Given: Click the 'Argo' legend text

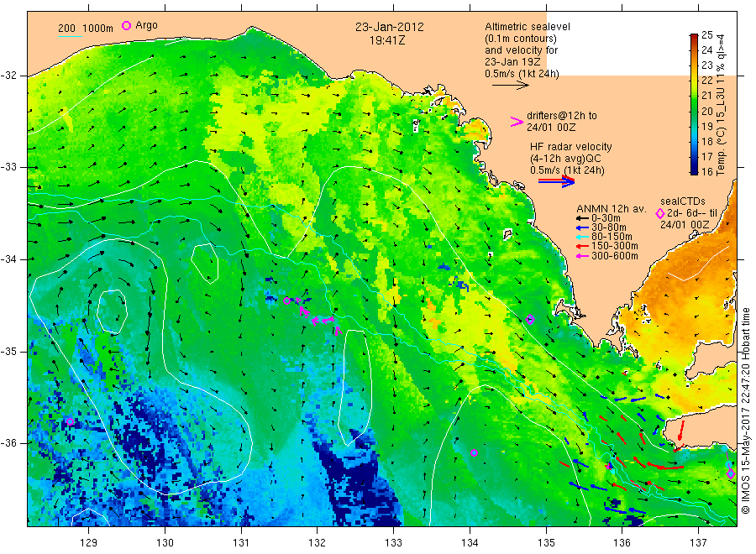Looking at the screenshot, I should pos(146,25).
